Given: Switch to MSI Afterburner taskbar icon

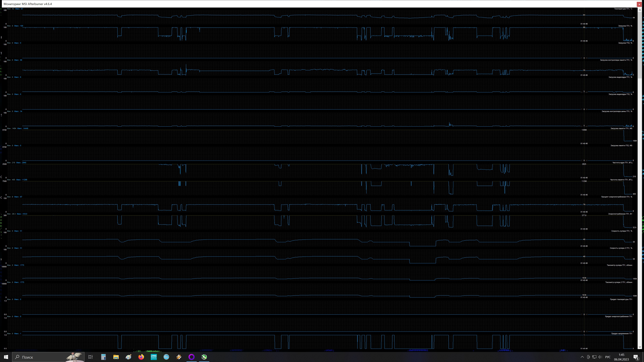Looking at the screenshot, I should [204, 357].
